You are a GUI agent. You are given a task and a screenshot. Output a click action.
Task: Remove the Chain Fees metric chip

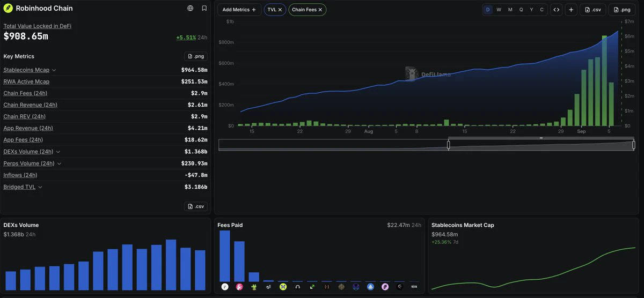tap(320, 10)
